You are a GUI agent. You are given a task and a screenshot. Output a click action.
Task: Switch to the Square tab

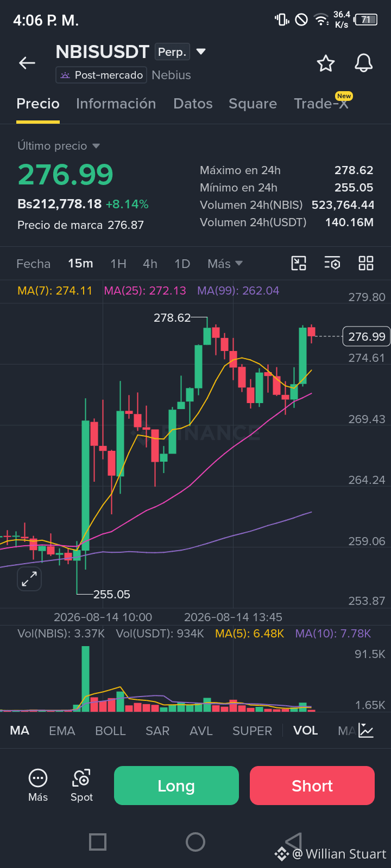[253, 104]
